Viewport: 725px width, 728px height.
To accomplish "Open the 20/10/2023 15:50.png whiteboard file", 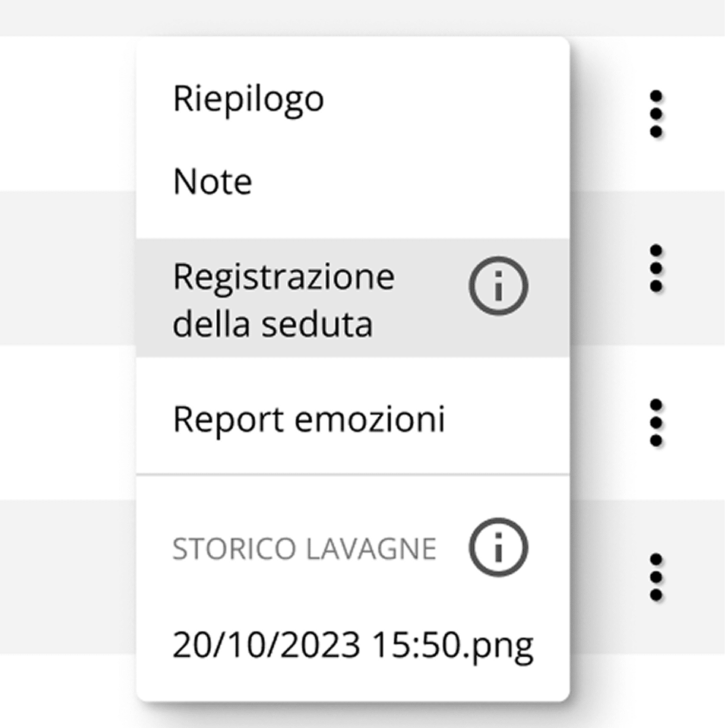I will pos(353,645).
